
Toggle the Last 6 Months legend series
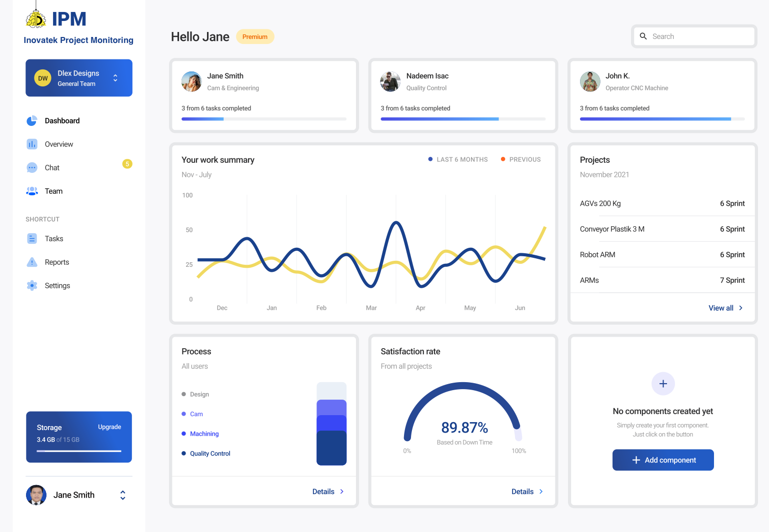[458, 159]
